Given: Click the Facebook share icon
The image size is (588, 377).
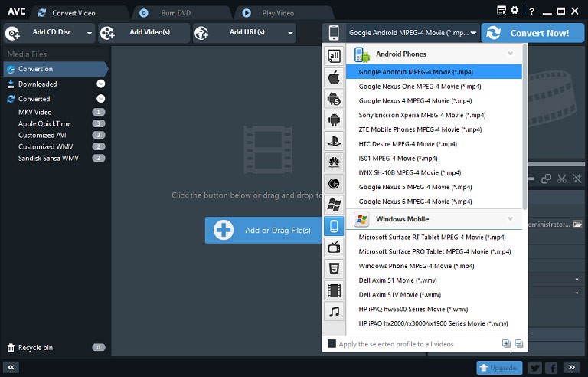Looking at the screenshot, I should 551,368.
